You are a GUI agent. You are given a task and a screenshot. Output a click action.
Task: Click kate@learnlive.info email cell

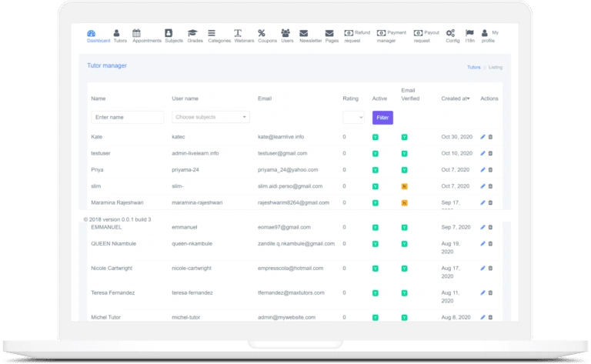point(281,137)
